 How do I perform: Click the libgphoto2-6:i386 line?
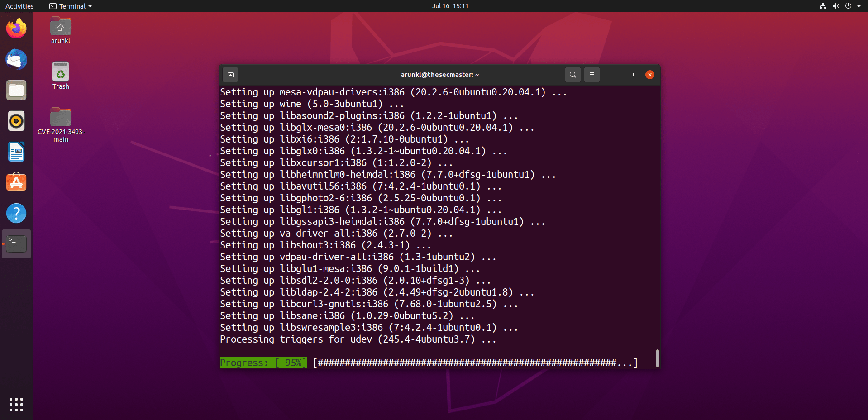pyautogui.click(x=361, y=198)
